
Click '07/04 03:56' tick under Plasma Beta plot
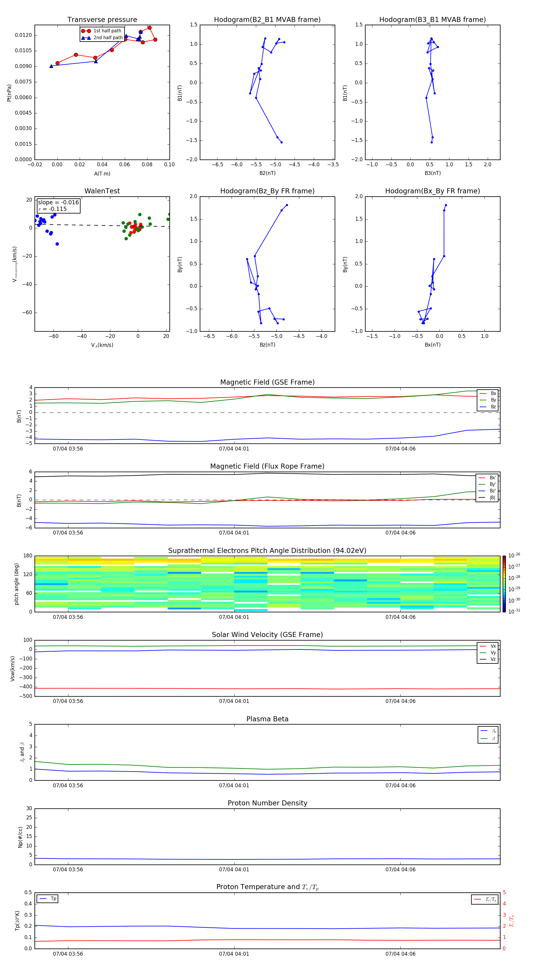pyautogui.click(x=68, y=785)
